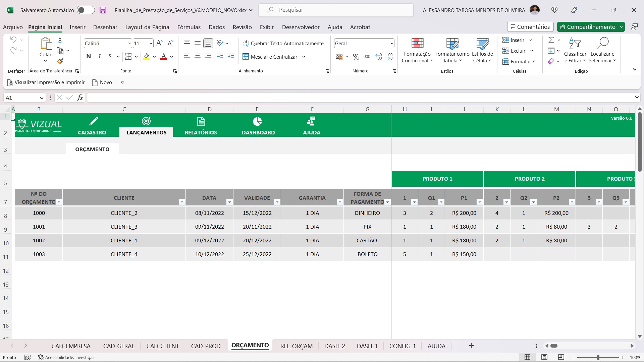Viewport: 644px width, 362px height.
Task: Click the percent style icon
Action: point(356,57)
